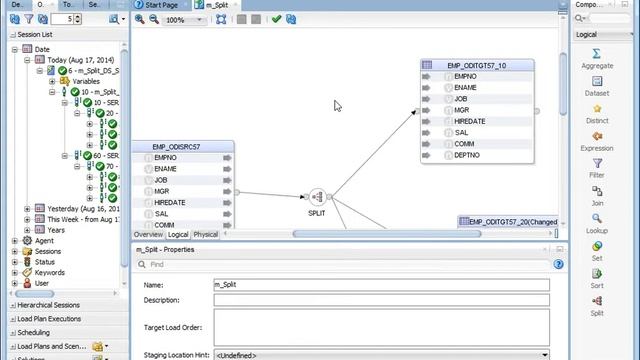Select the Lookup component icon
This screenshot has width=640, height=360.
(597, 218)
